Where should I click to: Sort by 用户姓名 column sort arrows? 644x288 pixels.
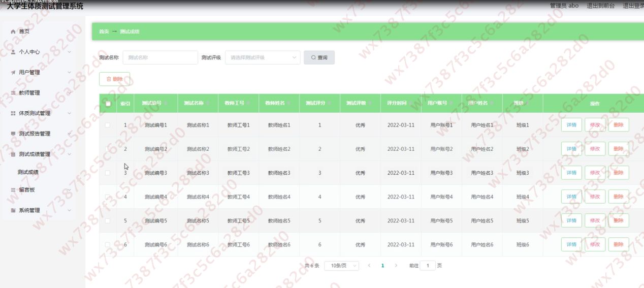[x=493, y=103]
